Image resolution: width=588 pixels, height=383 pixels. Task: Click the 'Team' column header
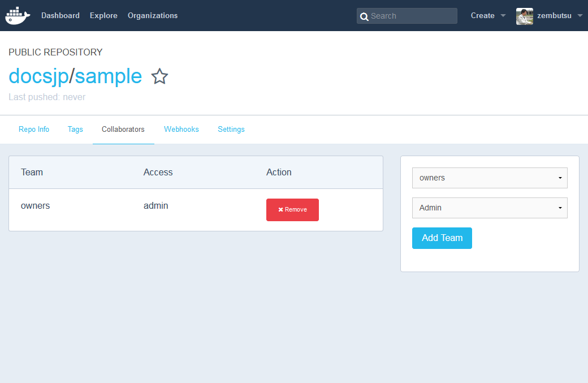pos(32,172)
